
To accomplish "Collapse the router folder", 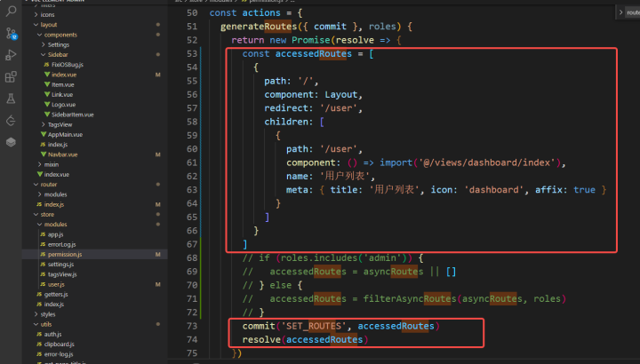I will tap(49, 185).
